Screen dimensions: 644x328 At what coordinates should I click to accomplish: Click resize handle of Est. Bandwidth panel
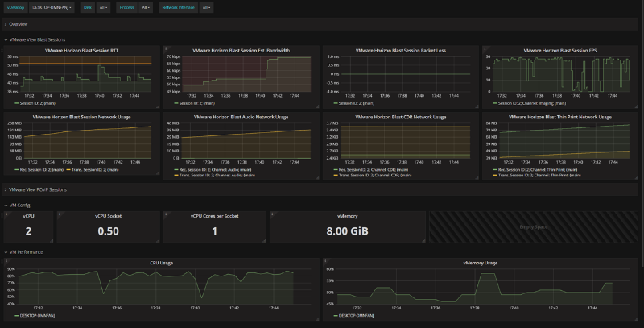click(x=317, y=106)
